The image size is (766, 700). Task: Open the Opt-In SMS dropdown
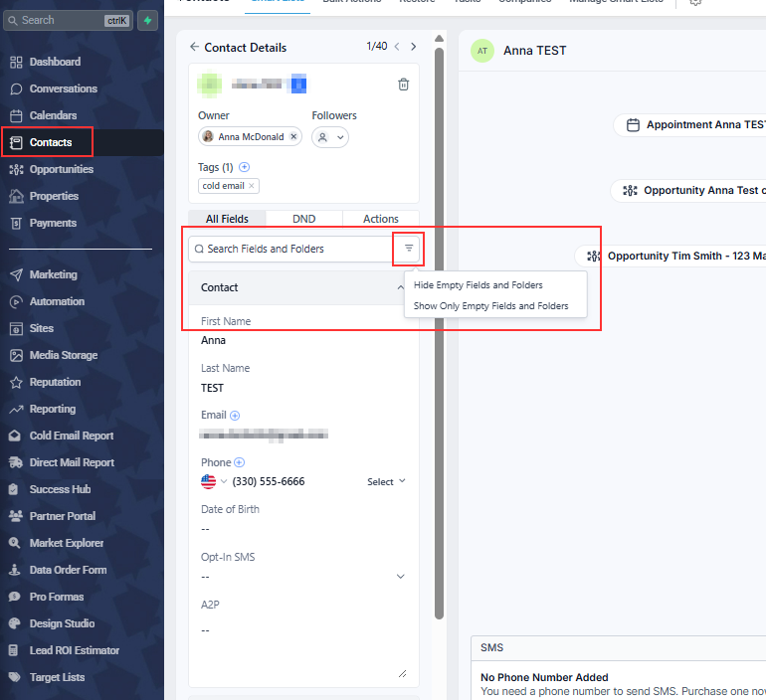(401, 576)
